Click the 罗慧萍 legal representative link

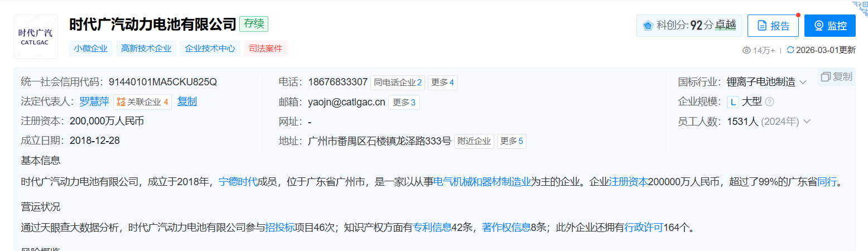click(94, 102)
